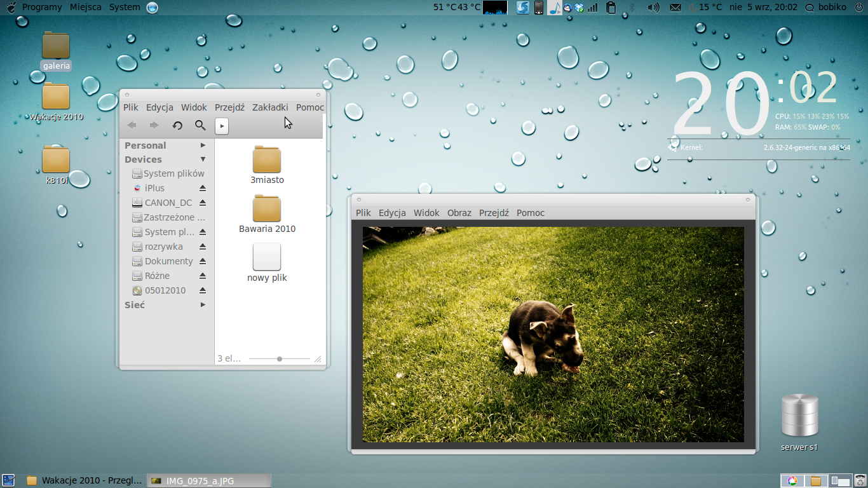The height and width of the screenshot is (488, 868).
Task: Toggle the path bar arrow button
Action: (222, 126)
